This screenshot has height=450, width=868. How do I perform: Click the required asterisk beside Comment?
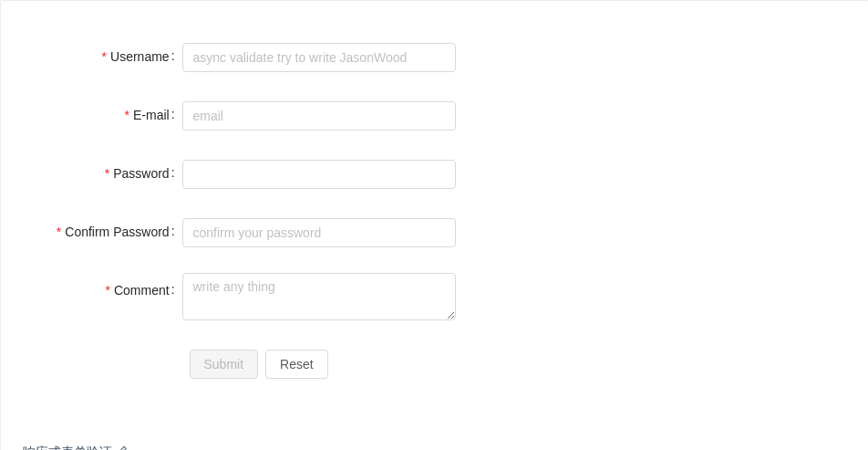pyautogui.click(x=108, y=291)
